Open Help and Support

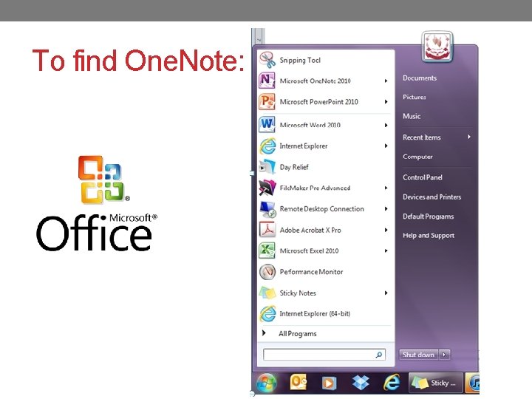[429, 235]
